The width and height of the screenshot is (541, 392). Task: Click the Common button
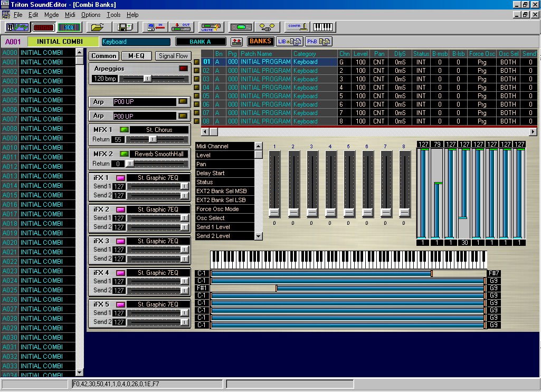pyautogui.click(x=104, y=56)
